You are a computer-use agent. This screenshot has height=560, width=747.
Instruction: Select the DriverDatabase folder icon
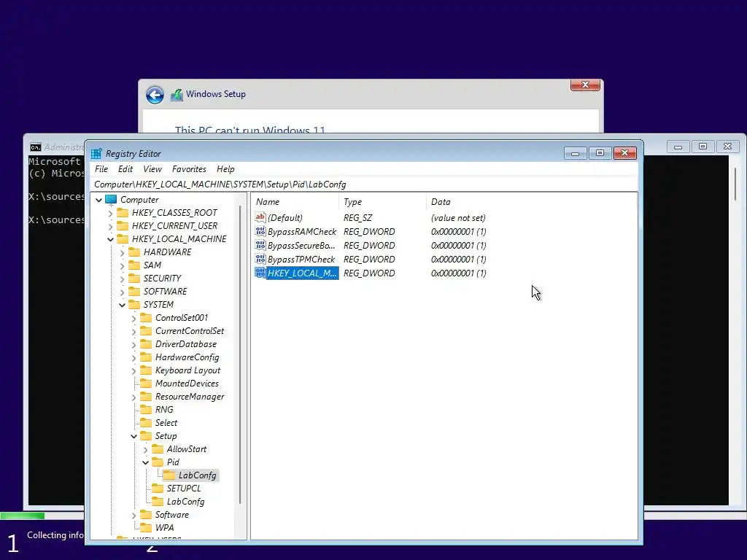(x=146, y=344)
